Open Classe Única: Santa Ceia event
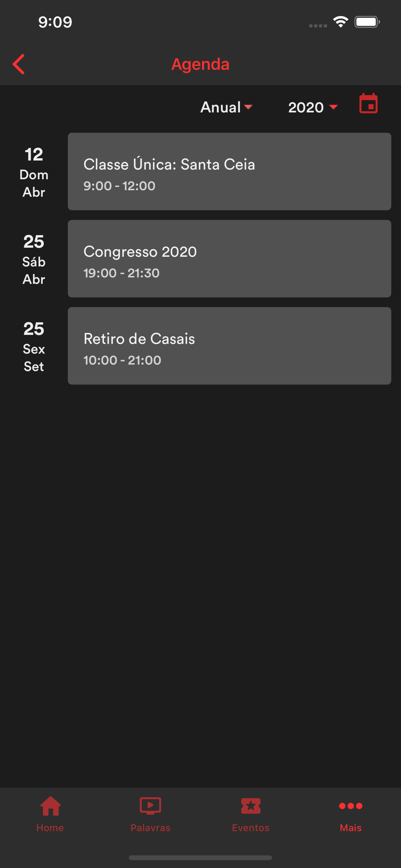Screen dimensions: 401x868 tap(229, 171)
